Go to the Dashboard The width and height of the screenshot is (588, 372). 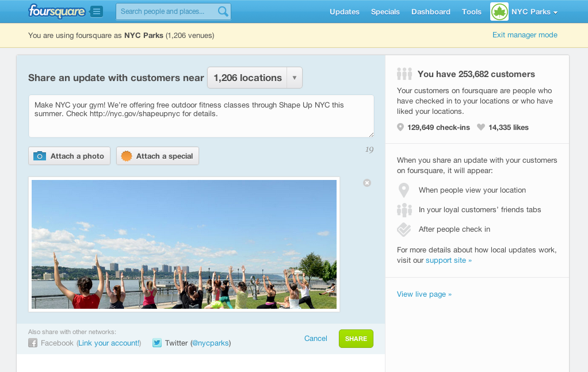(x=430, y=11)
